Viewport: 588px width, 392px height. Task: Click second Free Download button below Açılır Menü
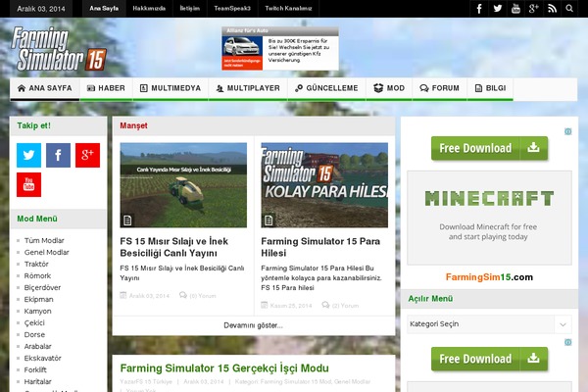click(489, 359)
